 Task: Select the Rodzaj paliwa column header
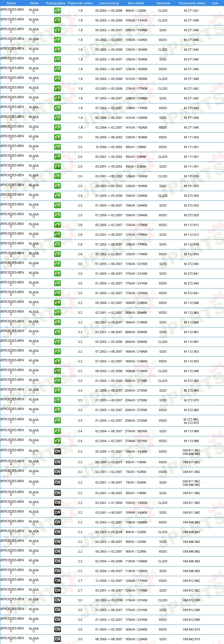coord(56,3)
